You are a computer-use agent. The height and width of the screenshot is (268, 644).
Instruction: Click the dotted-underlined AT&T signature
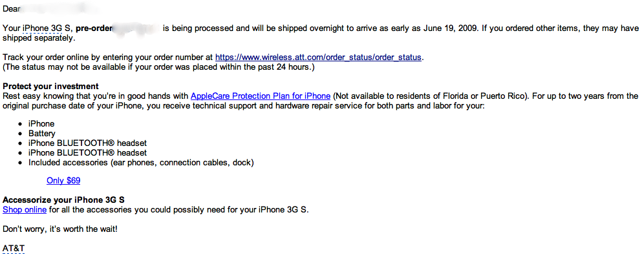pos(14,249)
